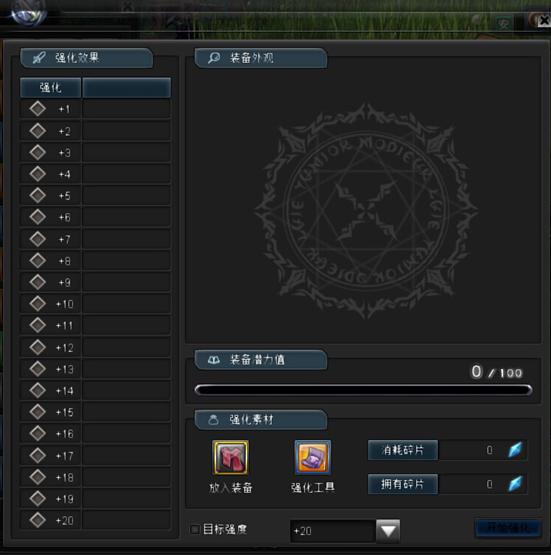This screenshot has height=555, width=551.
Task: Click the diamond icon for +11
Action: (x=38, y=325)
